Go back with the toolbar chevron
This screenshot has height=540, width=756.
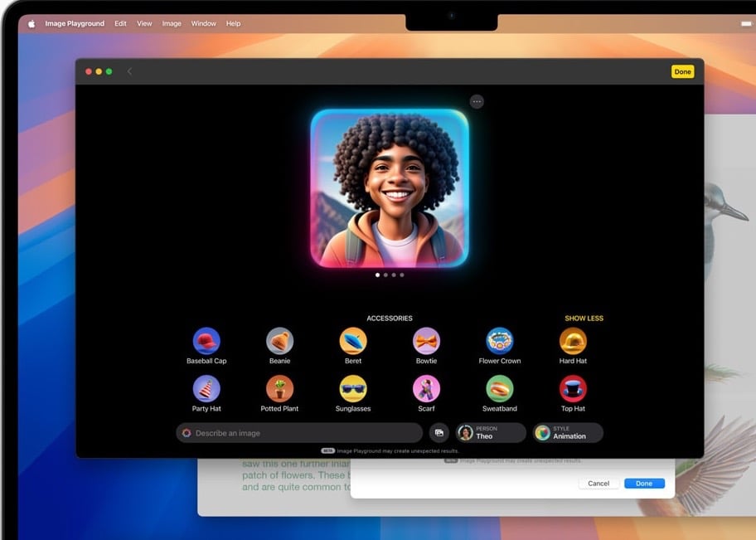129,71
